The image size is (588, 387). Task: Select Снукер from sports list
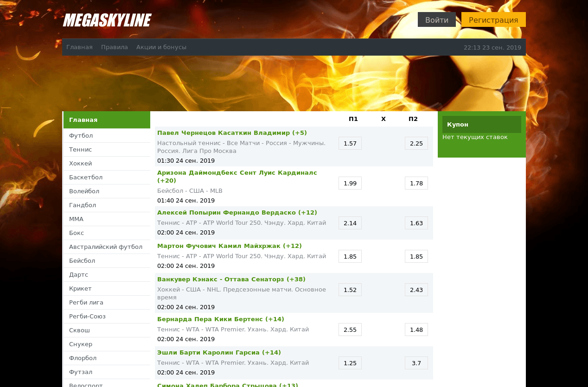point(81,344)
